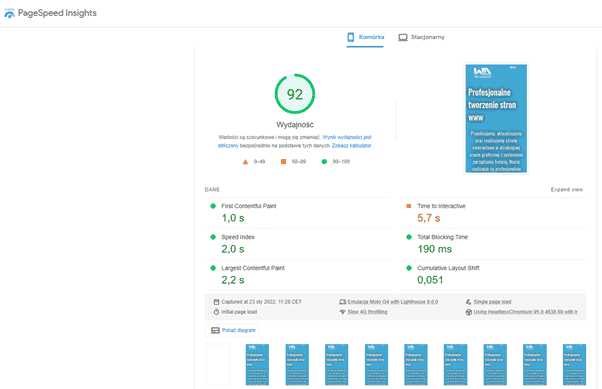Click the green circle 90–100 legend icon

coord(324,162)
